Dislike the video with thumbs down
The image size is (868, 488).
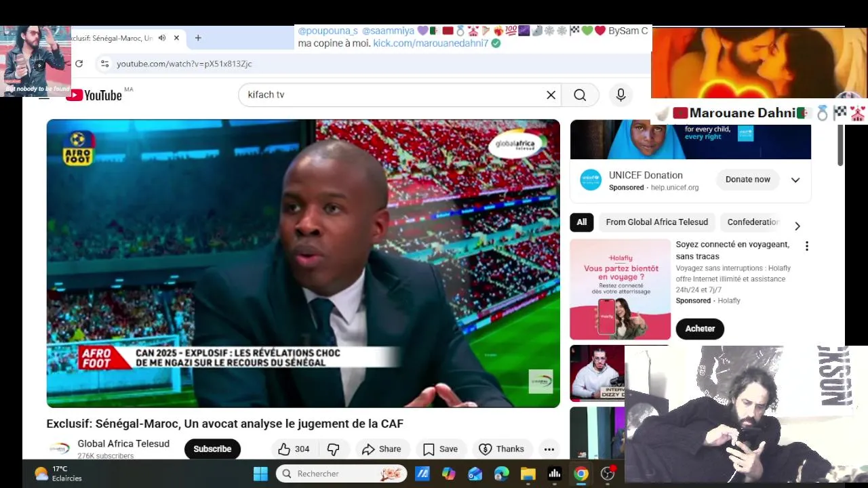pos(333,449)
